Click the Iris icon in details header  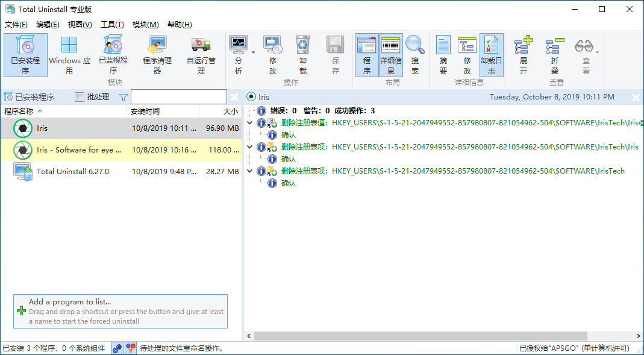(x=251, y=97)
